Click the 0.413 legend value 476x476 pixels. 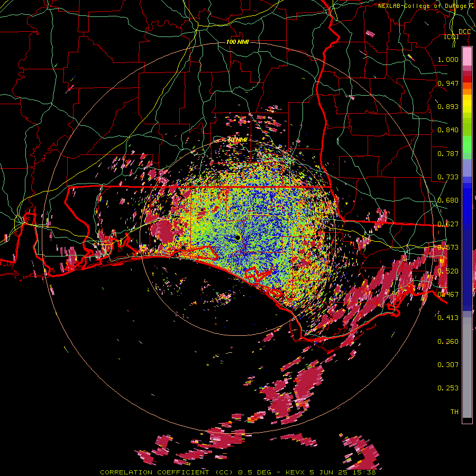click(448, 318)
